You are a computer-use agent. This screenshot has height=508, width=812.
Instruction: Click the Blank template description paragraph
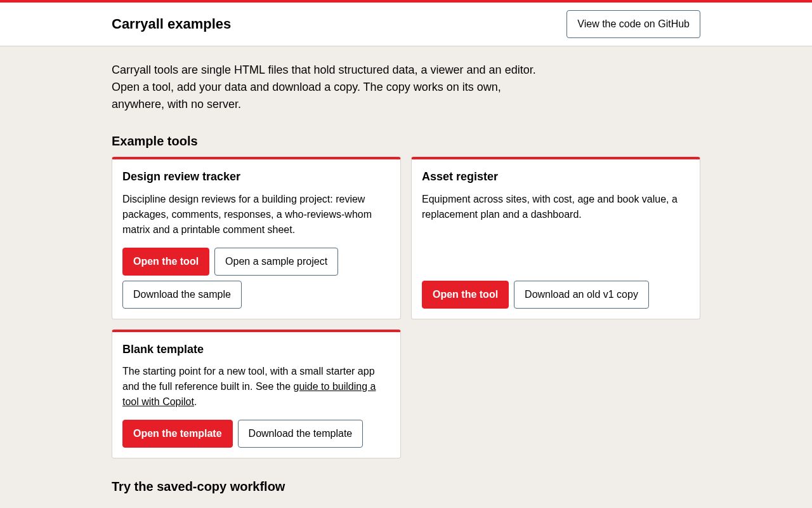tap(249, 387)
